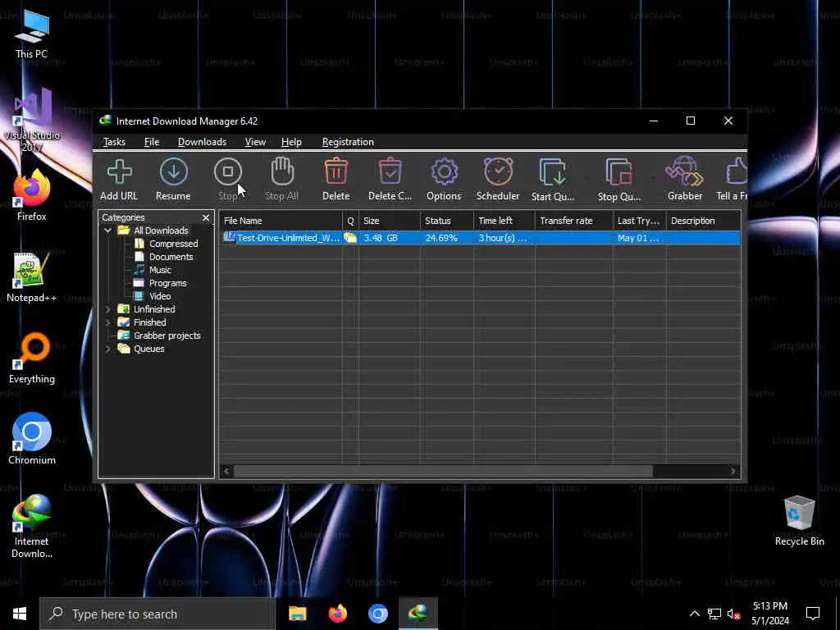Image resolution: width=840 pixels, height=630 pixels.
Task: Open the Recycle Bin on the desktop
Action: (x=799, y=521)
